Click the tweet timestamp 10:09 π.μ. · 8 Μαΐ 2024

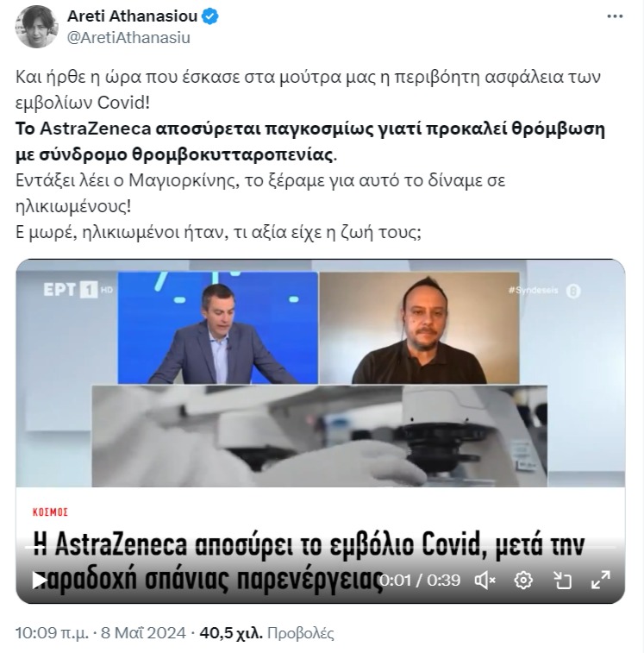pyautogui.click(x=101, y=633)
